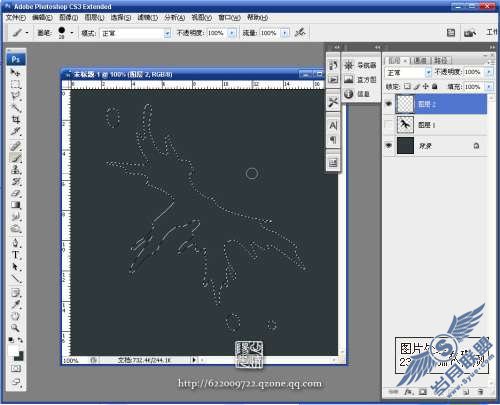The height and width of the screenshot is (405, 500).
Task: Select the Eraser tool
Action: (15, 193)
